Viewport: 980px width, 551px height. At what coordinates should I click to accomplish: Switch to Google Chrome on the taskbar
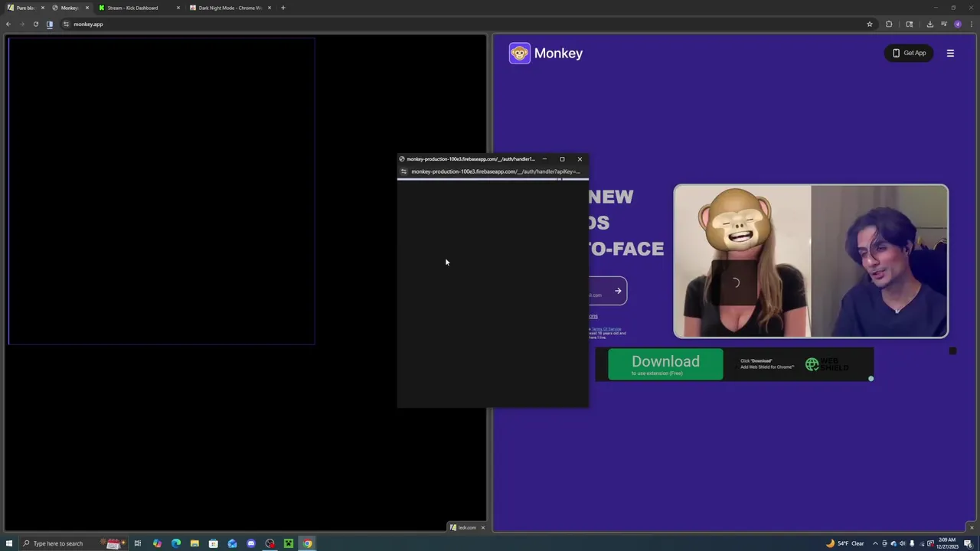(x=307, y=543)
